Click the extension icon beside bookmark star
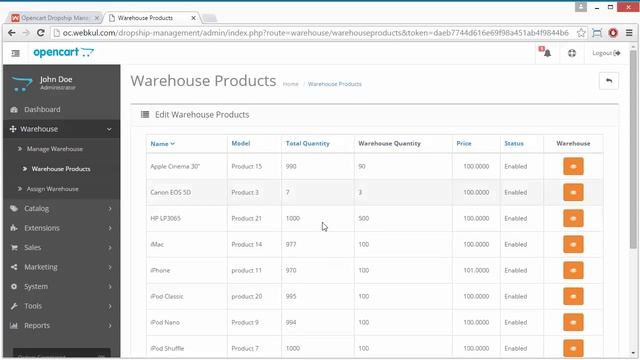The image size is (640, 360). (597, 33)
